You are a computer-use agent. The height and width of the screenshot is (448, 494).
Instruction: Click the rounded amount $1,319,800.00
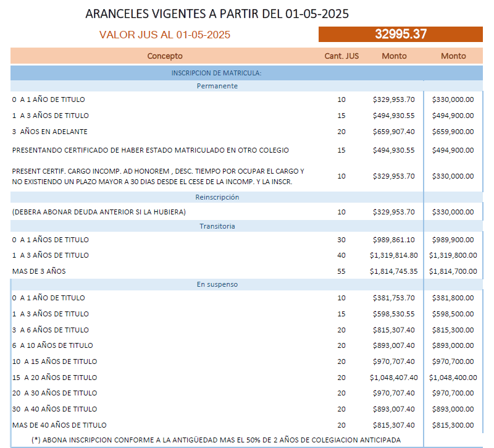[x=453, y=255]
